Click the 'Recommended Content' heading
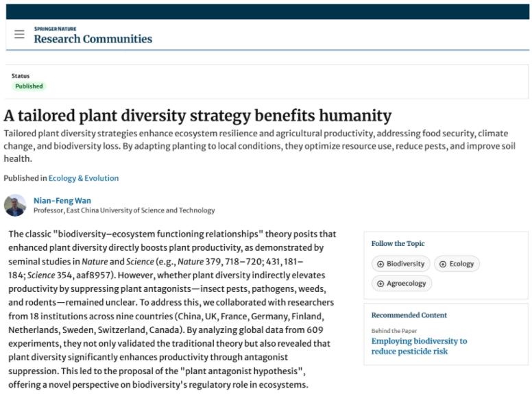 click(x=409, y=315)
